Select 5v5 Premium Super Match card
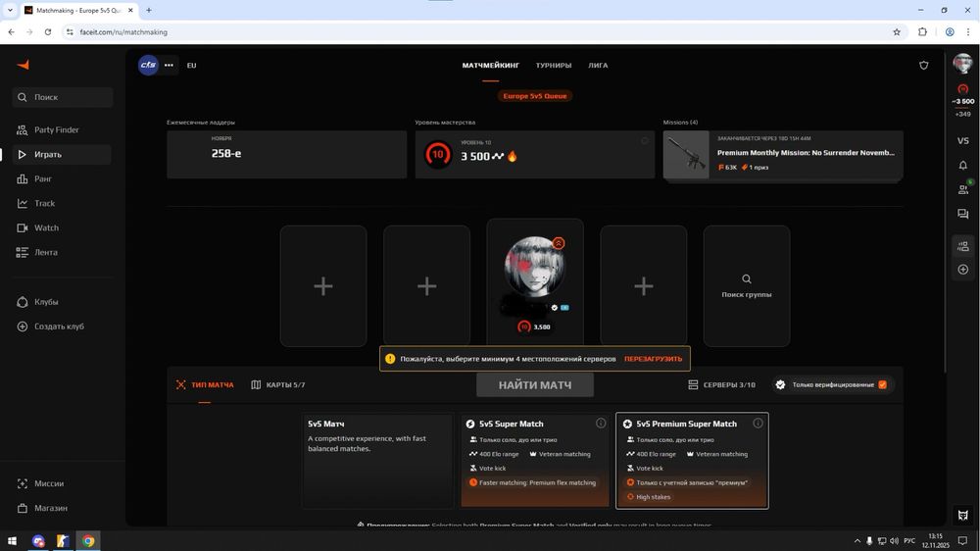The height and width of the screenshot is (551, 980). coord(692,461)
